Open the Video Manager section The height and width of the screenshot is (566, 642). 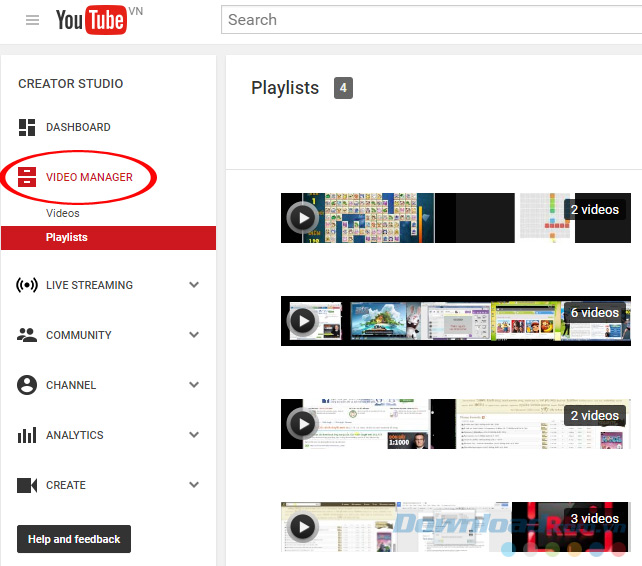pyautogui.click(x=89, y=177)
